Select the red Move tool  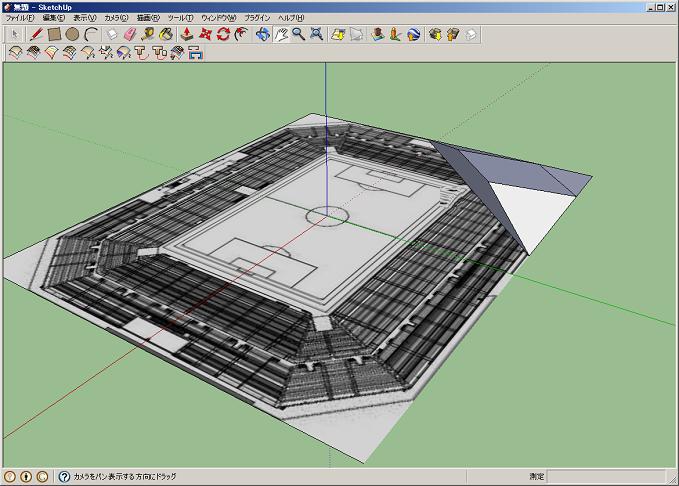click(x=206, y=34)
